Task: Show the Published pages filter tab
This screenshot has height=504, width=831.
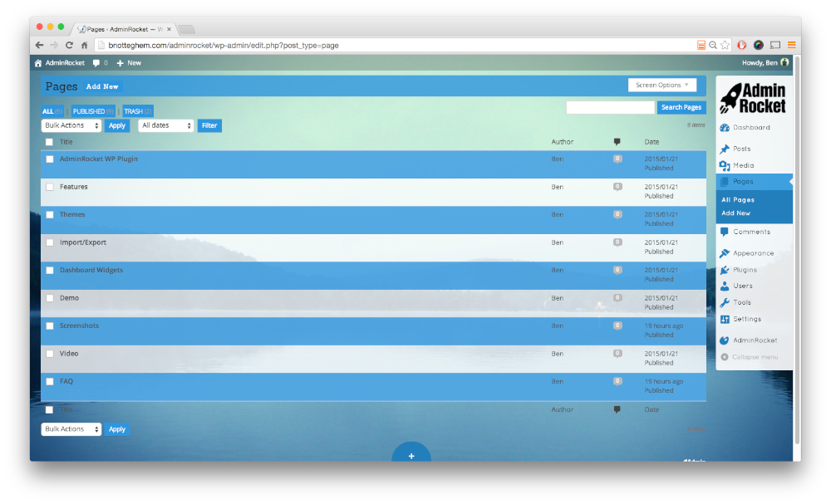Action: (93, 111)
